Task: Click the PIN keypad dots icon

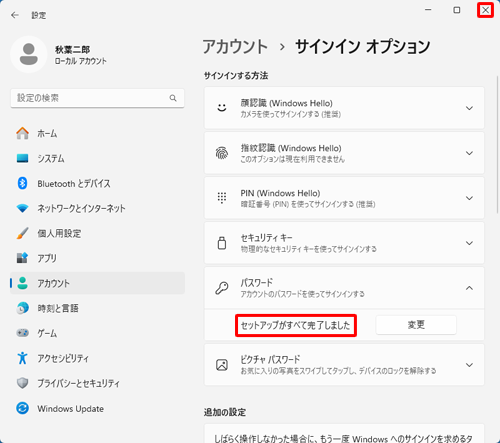Action: 222,198
